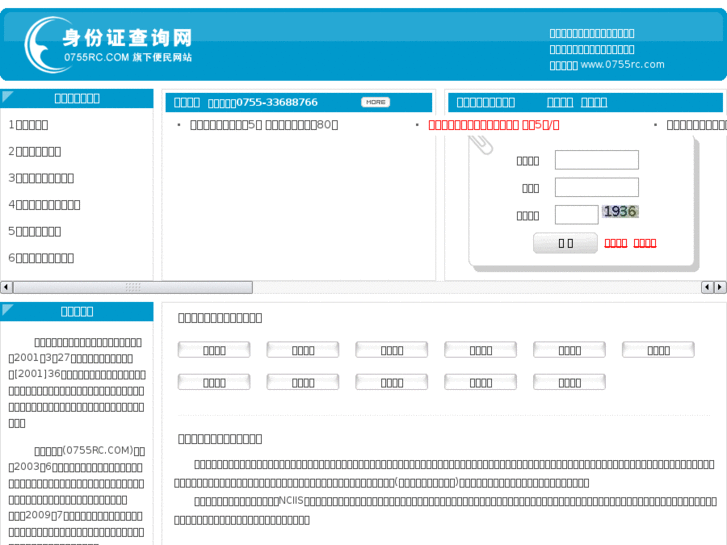This screenshot has height=545, width=727.
Task: Open sidebar item numbered 4
Action: 45,205
